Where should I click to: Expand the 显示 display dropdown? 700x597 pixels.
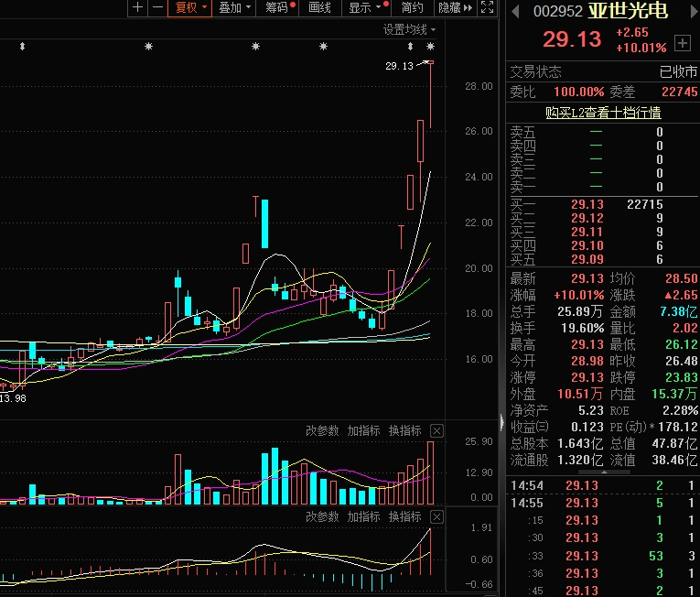[x=364, y=7]
